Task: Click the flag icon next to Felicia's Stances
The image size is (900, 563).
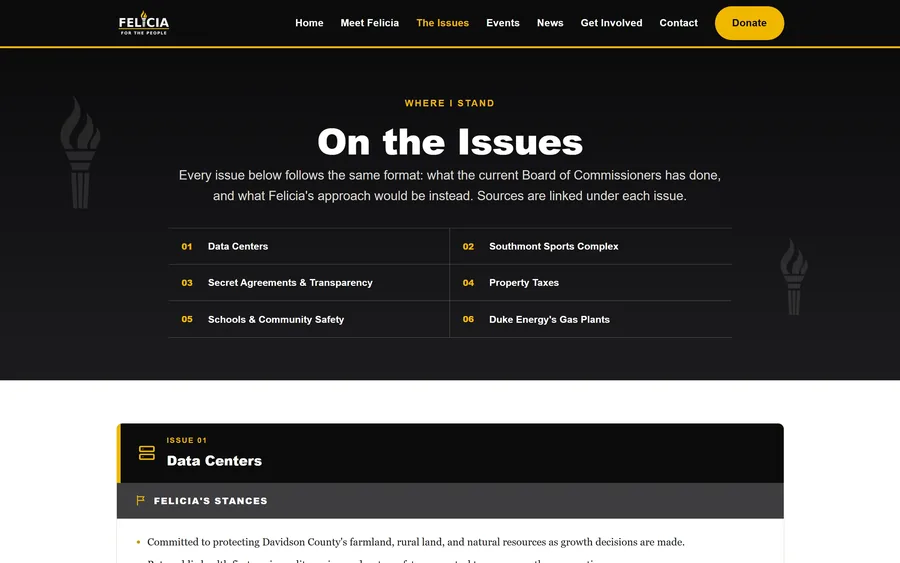Action: (141, 500)
